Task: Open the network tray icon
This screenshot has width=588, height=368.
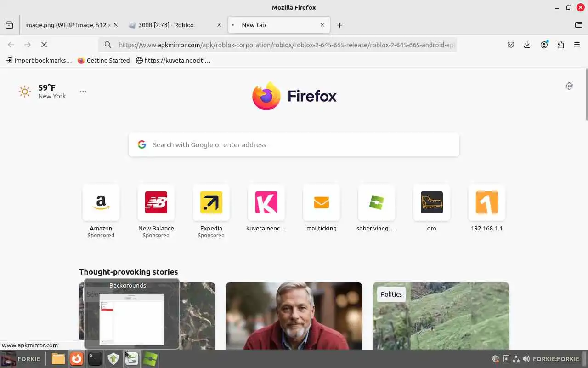Action: 516,359
